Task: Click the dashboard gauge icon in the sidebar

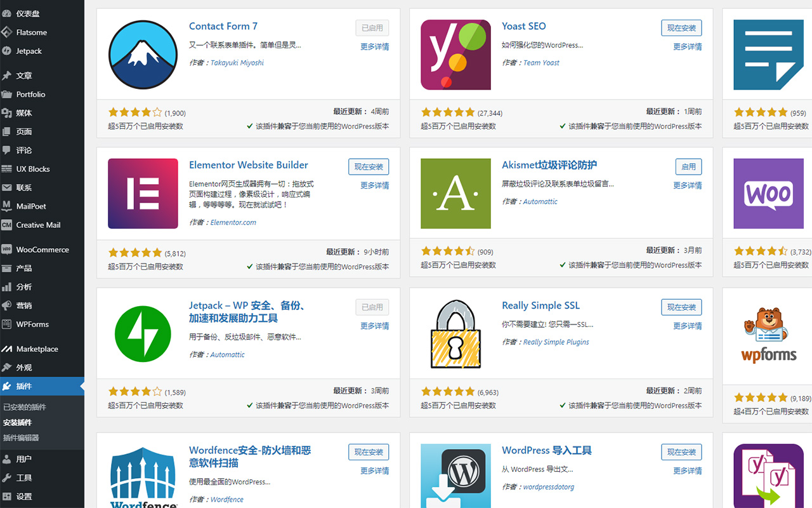Action: pyautogui.click(x=6, y=13)
